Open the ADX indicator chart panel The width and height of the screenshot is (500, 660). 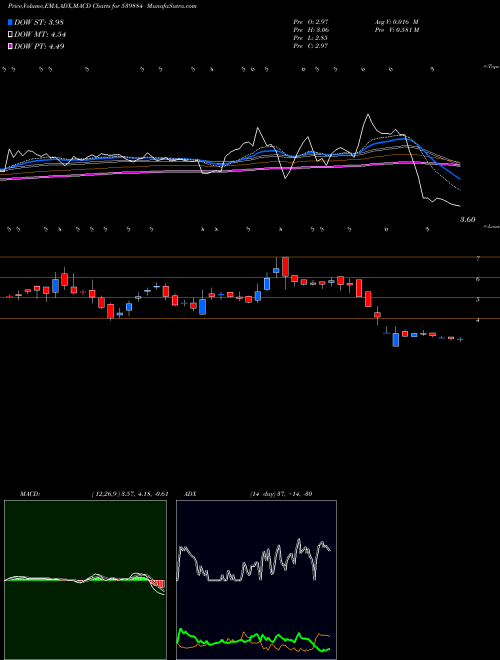[256, 580]
